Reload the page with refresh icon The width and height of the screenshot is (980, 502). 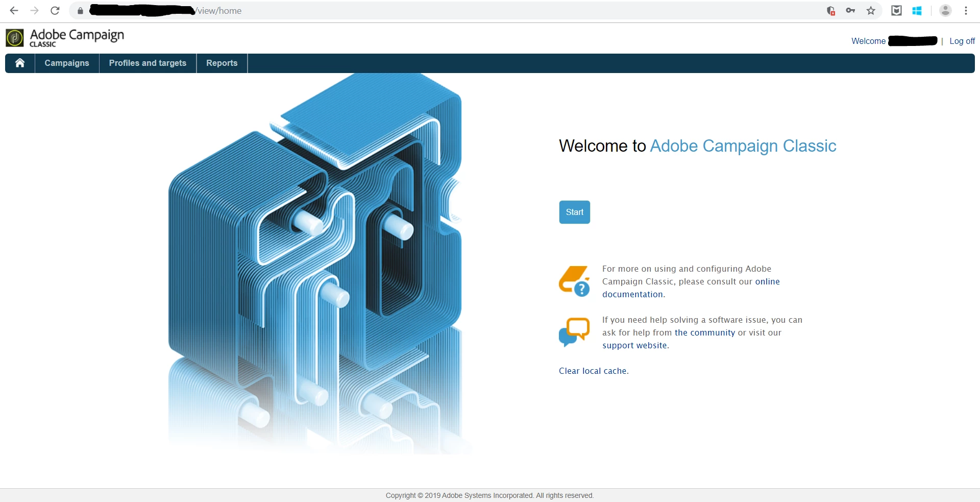[55, 10]
